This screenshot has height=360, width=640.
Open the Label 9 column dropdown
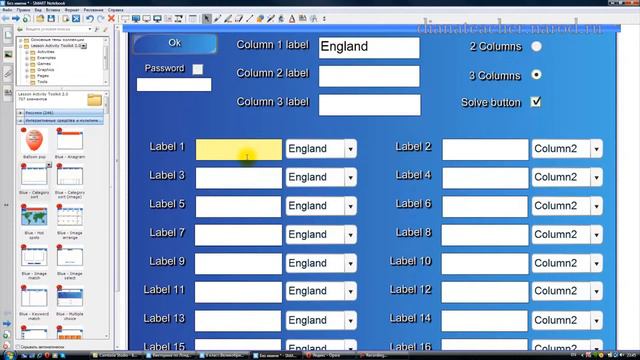click(x=351, y=263)
